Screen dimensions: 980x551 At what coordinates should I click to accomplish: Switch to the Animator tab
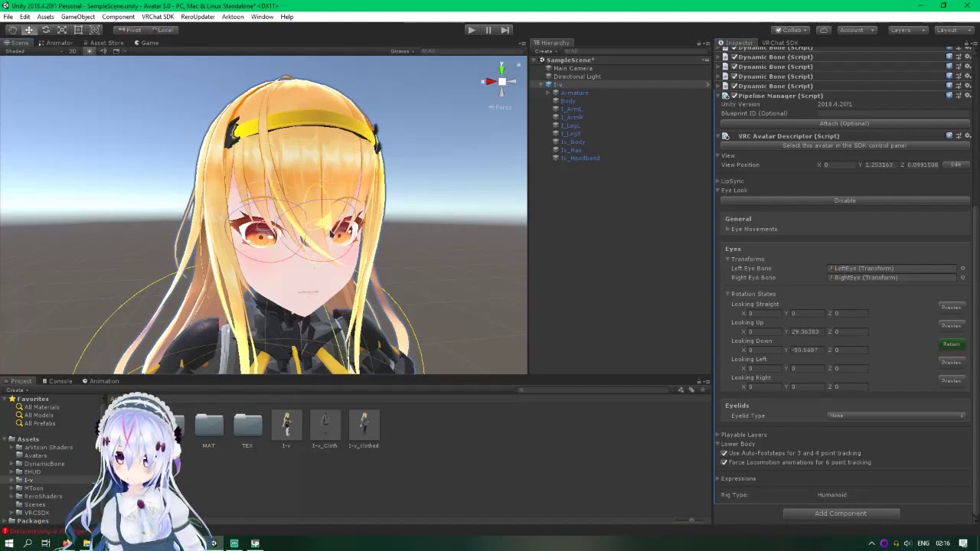[56, 43]
